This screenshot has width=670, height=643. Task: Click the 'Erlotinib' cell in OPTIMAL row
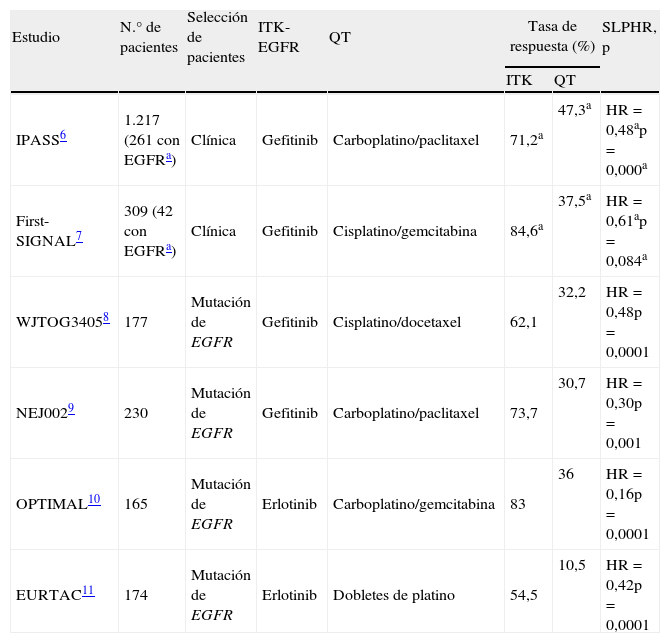click(x=289, y=504)
